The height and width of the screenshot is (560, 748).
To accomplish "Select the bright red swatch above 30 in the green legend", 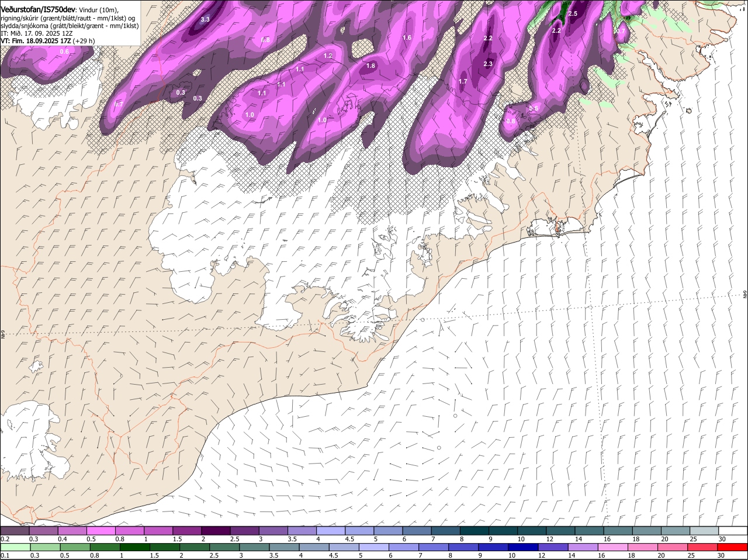I will pyautogui.click(x=733, y=547).
